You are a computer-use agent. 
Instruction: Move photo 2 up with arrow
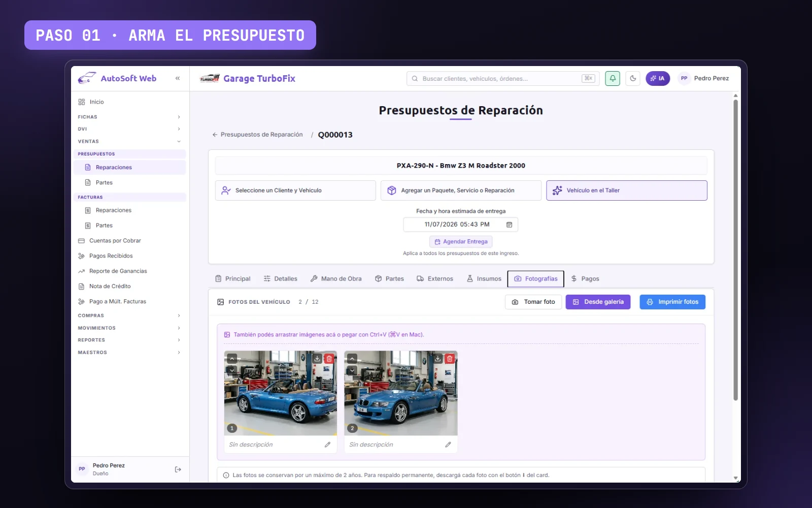(x=352, y=358)
